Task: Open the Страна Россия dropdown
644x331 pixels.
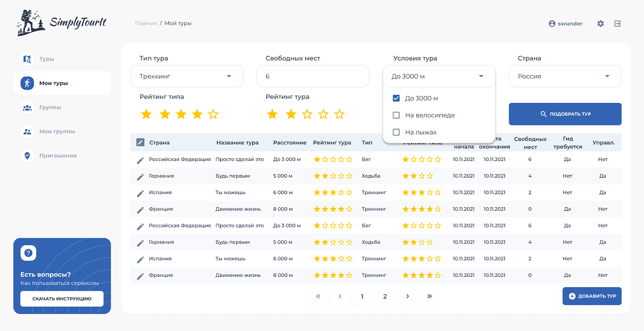Action: [565, 76]
